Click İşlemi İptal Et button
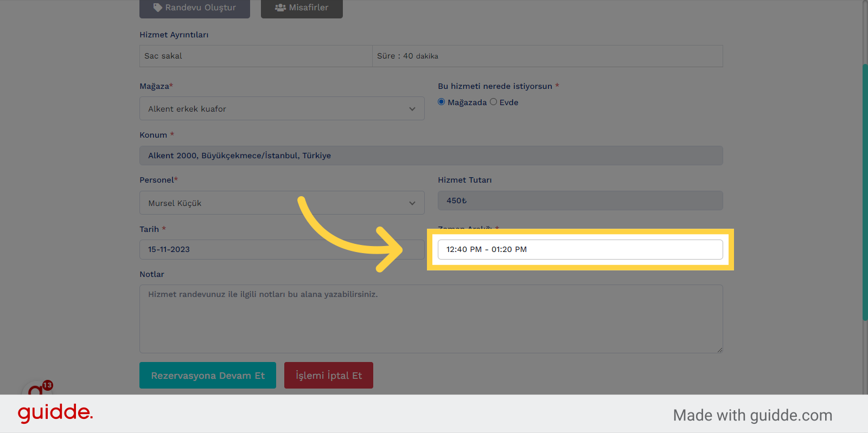 (329, 375)
